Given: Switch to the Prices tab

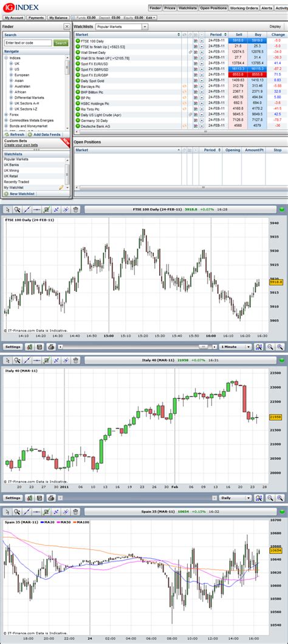Looking at the screenshot, I should (x=170, y=8).
